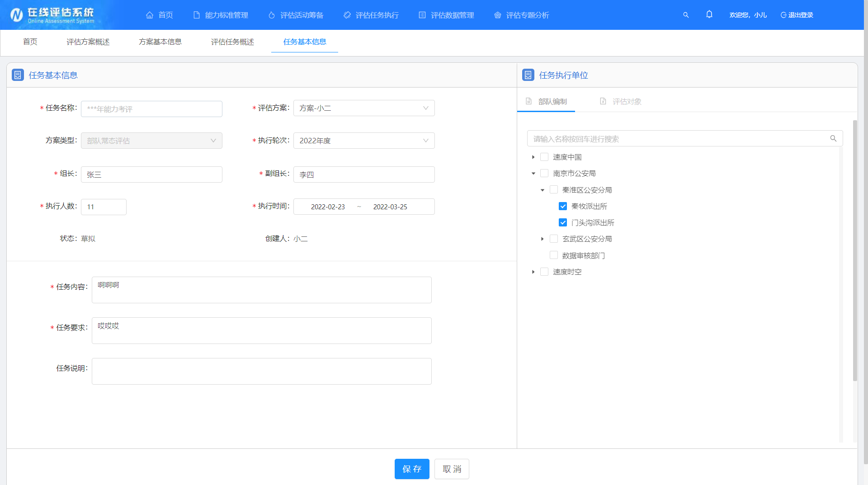This screenshot has height=485, width=868.
Task: Expand the 速度中国 tree node
Action: pyautogui.click(x=533, y=157)
